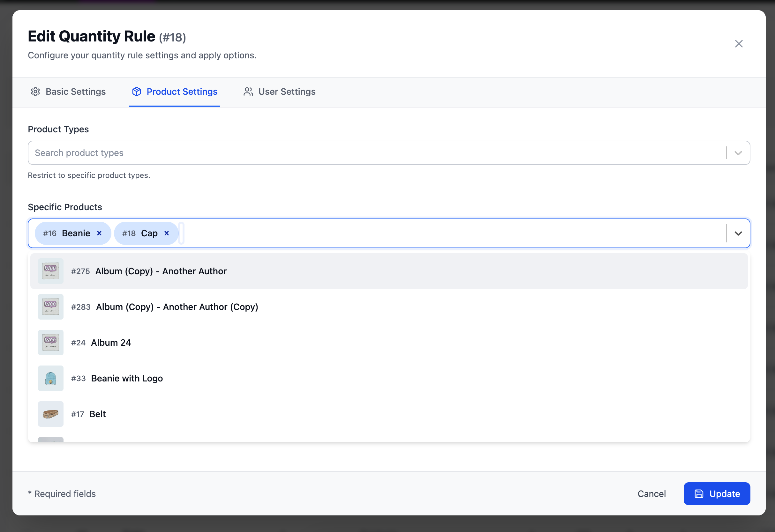Select product #283 Album (Copy) - Another Author (Copy)

[177, 307]
